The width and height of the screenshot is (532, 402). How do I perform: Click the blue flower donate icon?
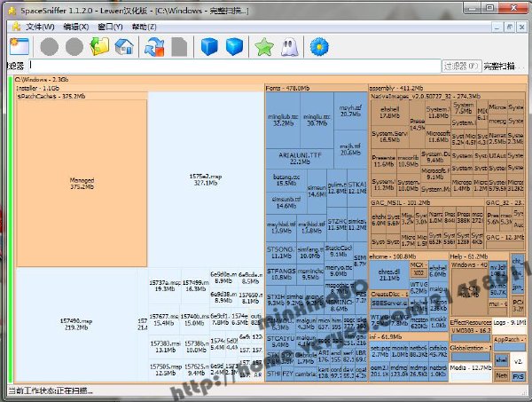(x=319, y=47)
